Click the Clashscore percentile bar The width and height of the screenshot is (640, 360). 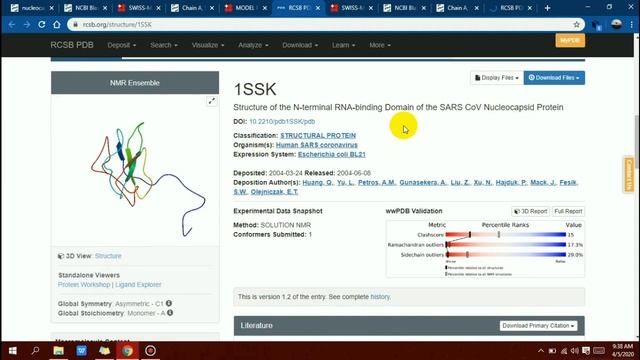pos(505,235)
